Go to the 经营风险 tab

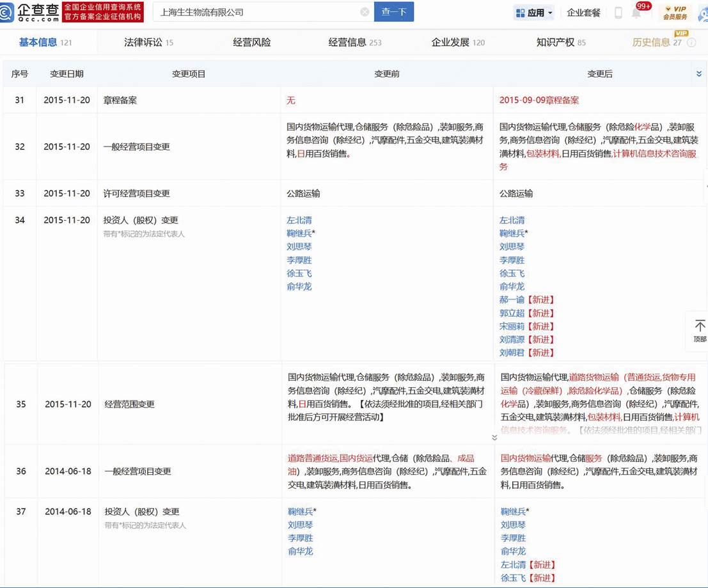click(251, 43)
